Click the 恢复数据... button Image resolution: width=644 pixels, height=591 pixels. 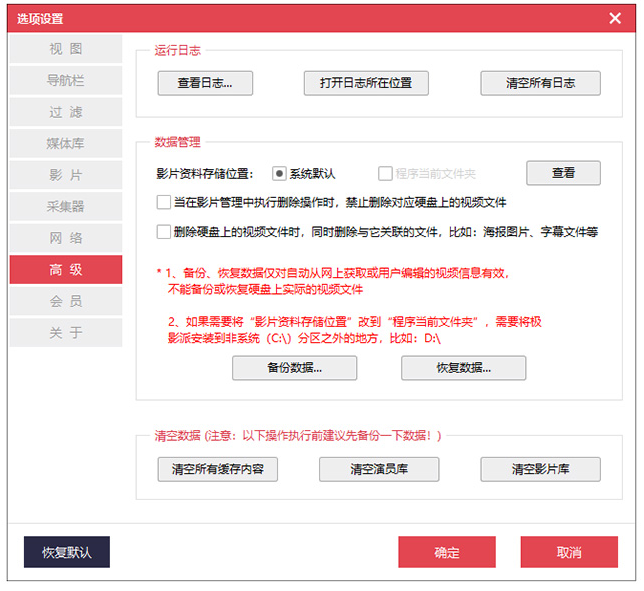463,368
